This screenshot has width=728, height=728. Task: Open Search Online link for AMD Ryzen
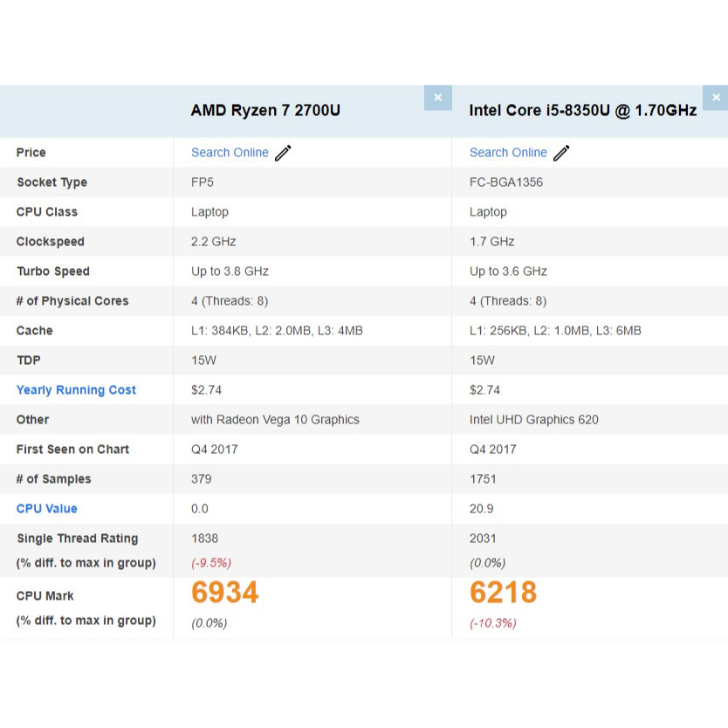point(230,153)
